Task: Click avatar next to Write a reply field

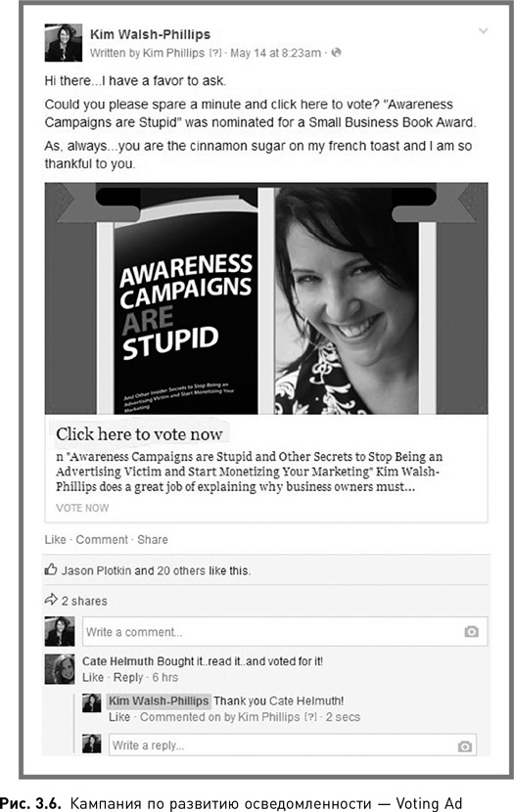Action: pyautogui.click(x=92, y=744)
